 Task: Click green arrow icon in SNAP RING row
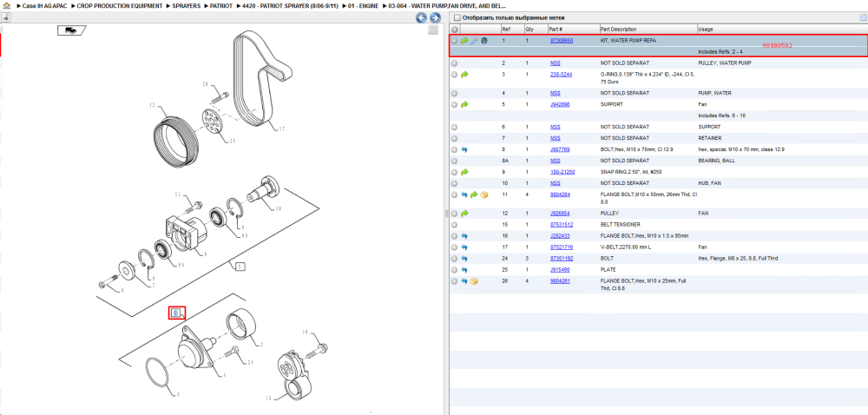[x=464, y=172]
